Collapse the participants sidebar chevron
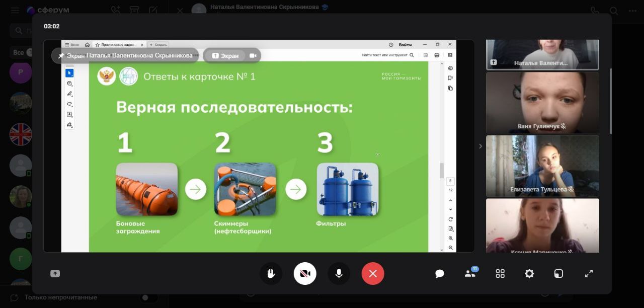The width and height of the screenshot is (644, 308). coord(480,146)
